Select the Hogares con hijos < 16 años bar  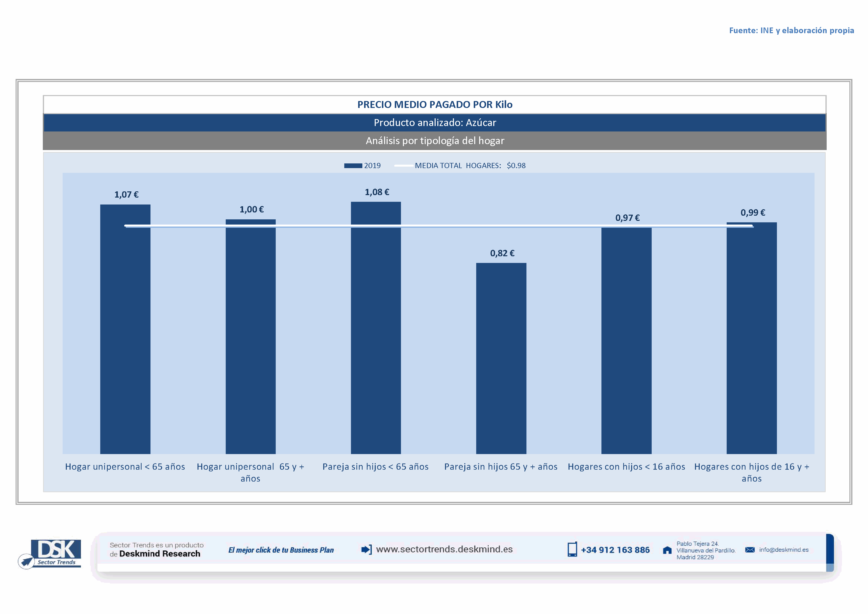[x=626, y=340]
